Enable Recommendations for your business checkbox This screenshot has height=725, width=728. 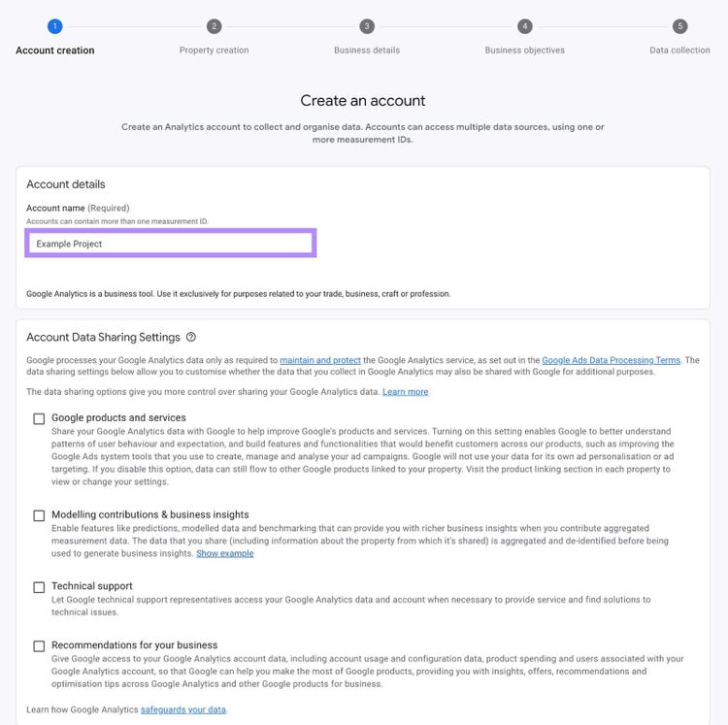pyautogui.click(x=39, y=646)
